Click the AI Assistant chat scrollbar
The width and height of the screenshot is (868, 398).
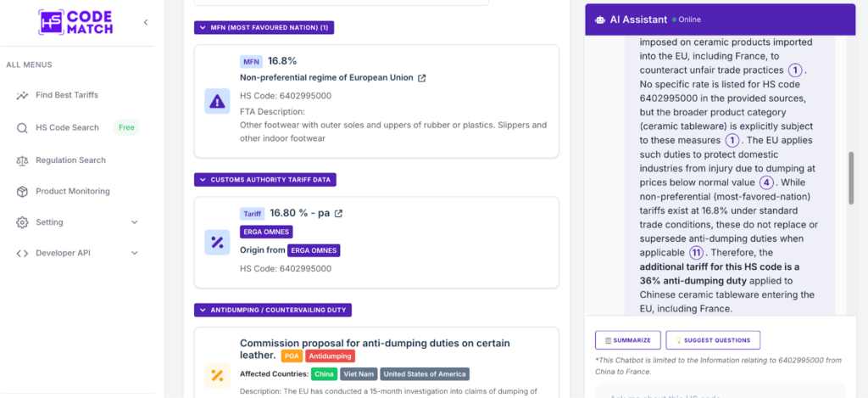pos(852,177)
